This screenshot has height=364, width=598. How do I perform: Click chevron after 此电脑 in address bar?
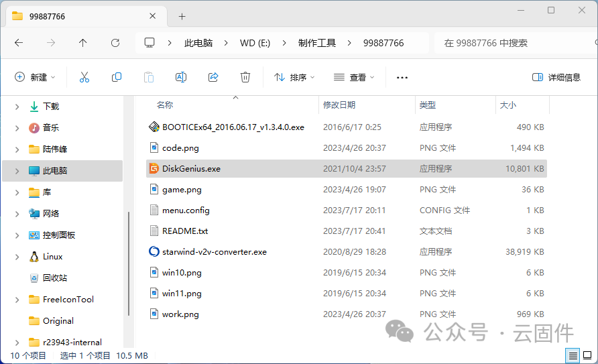coord(226,43)
